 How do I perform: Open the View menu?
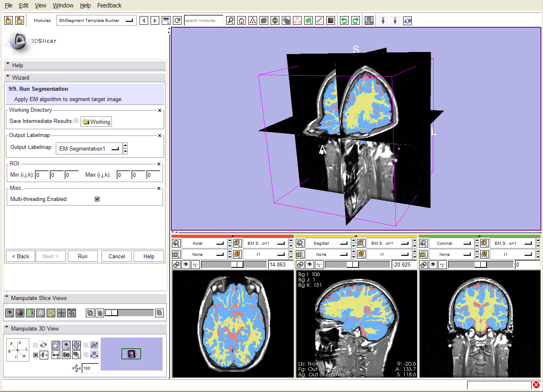(x=40, y=5)
